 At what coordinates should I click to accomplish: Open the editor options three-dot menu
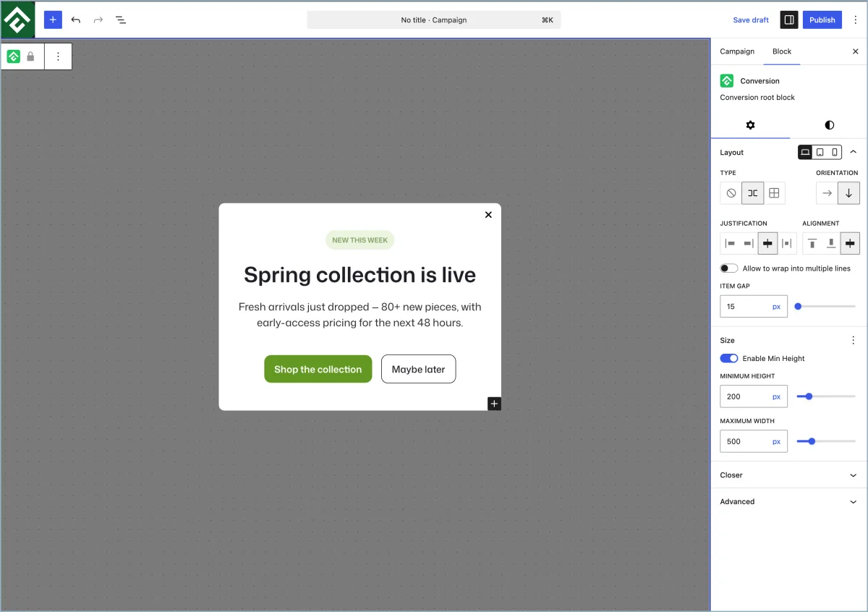pos(855,20)
